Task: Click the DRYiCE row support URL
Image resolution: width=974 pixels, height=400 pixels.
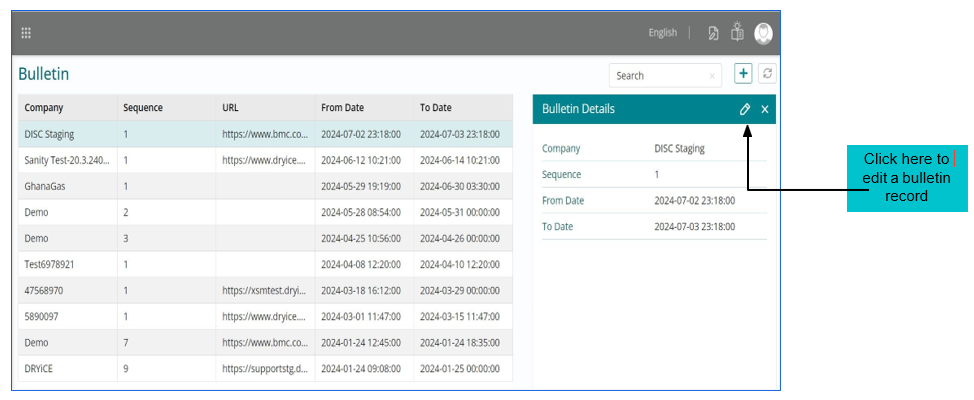Action: tap(264, 368)
